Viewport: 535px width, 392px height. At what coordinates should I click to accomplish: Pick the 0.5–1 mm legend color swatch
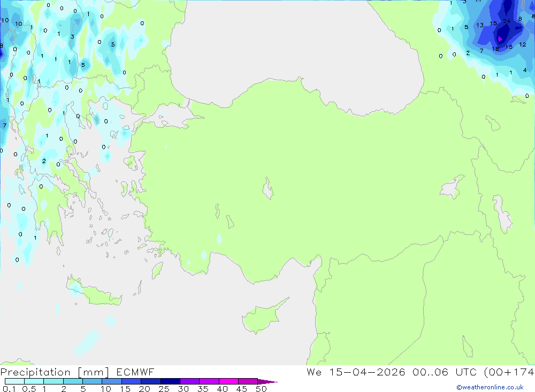[34, 381]
